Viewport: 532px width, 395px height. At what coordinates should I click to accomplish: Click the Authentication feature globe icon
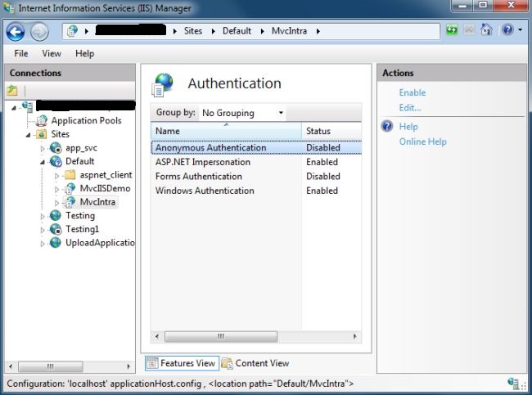163,83
